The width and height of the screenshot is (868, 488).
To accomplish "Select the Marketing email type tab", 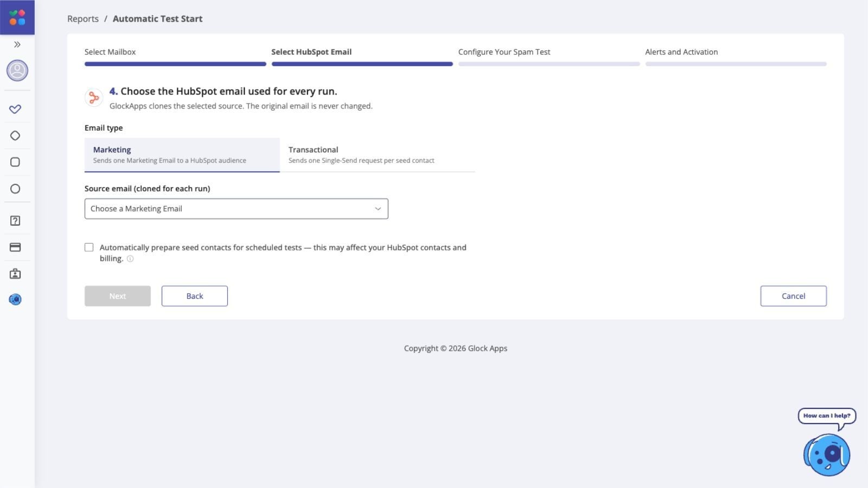I will (x=182, y=155).
